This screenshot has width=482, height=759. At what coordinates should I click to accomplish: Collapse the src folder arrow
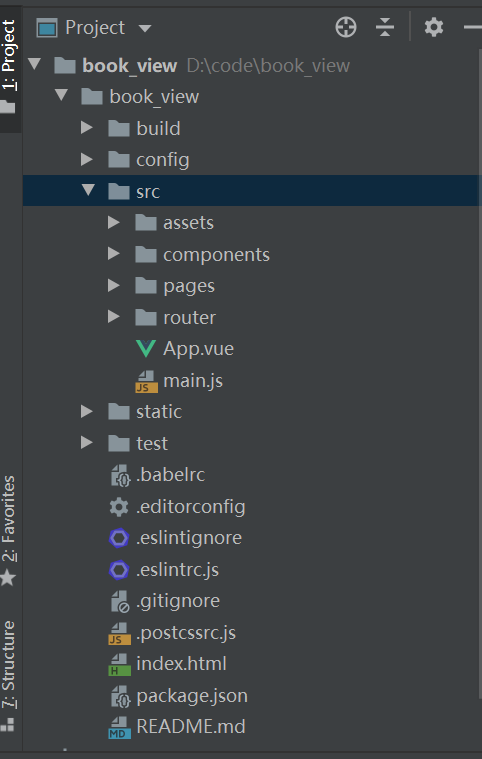pyautogui.click(x=88, y=190)
